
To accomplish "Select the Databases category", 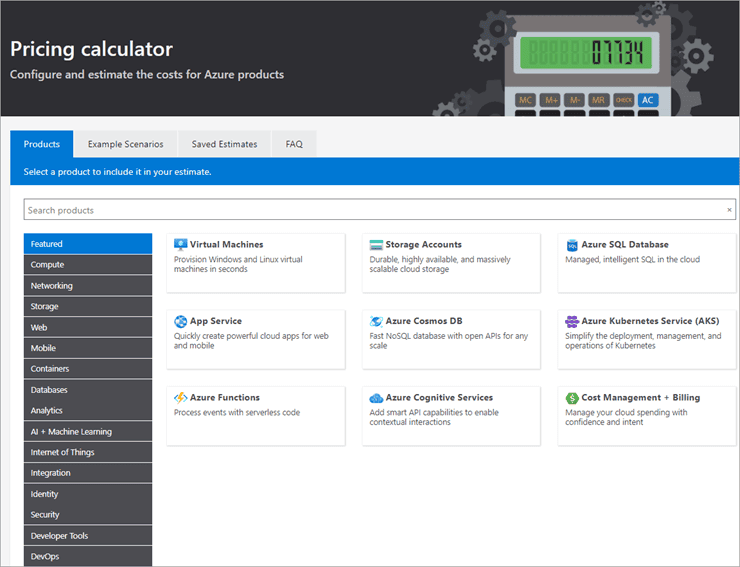I will [88, 389].
